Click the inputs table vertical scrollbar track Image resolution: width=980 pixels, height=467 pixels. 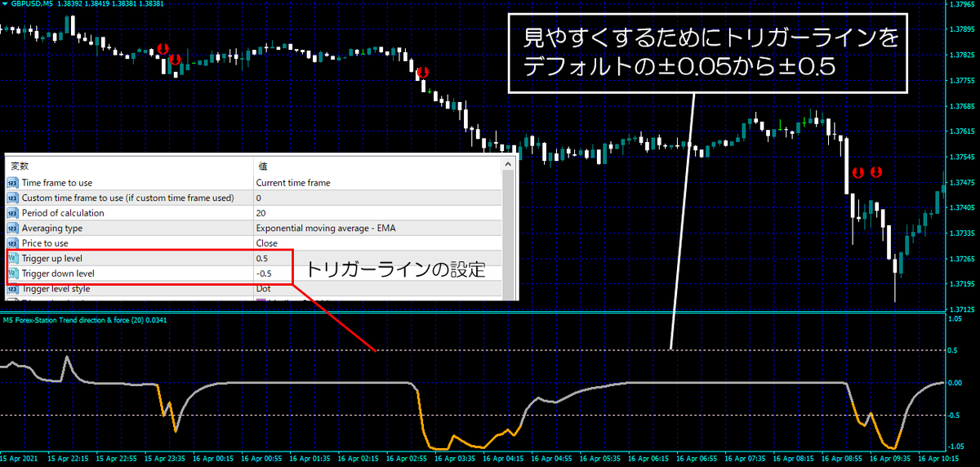click(510, 237)
